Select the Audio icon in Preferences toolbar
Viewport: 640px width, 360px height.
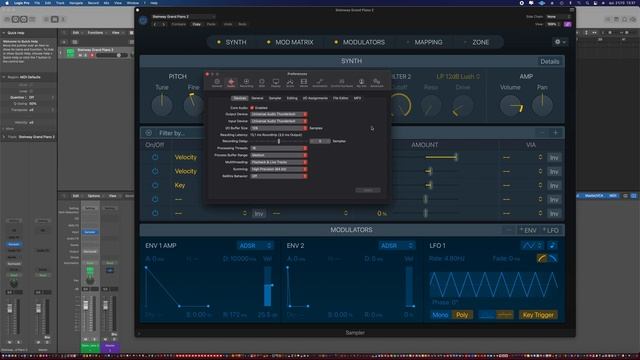pyautogui.click(x=231, y=83)
